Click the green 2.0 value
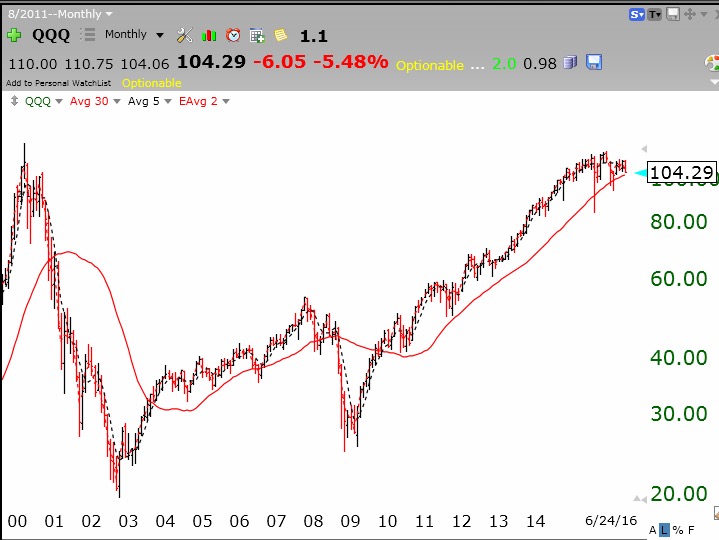Image resolution: width=719 pixels, height=540 pixels. tap(504, 64)
